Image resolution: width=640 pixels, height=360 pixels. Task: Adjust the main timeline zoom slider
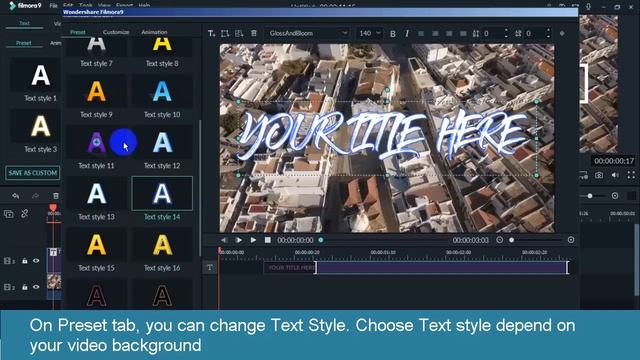click(x=590, y=196)
